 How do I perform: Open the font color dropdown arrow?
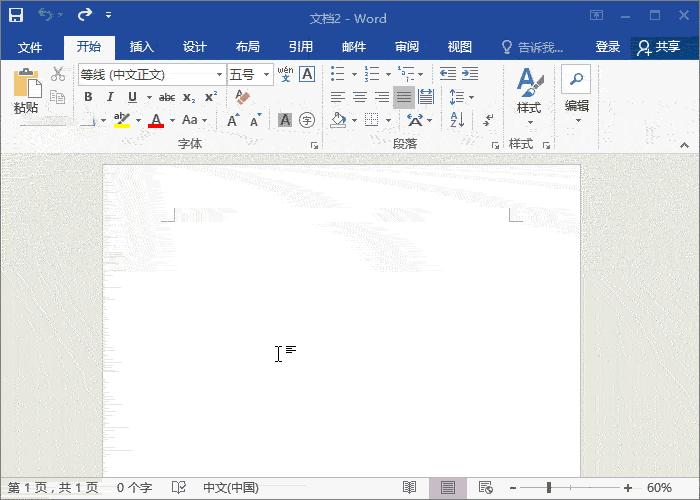pyautogui.click(x=172, y=121)
